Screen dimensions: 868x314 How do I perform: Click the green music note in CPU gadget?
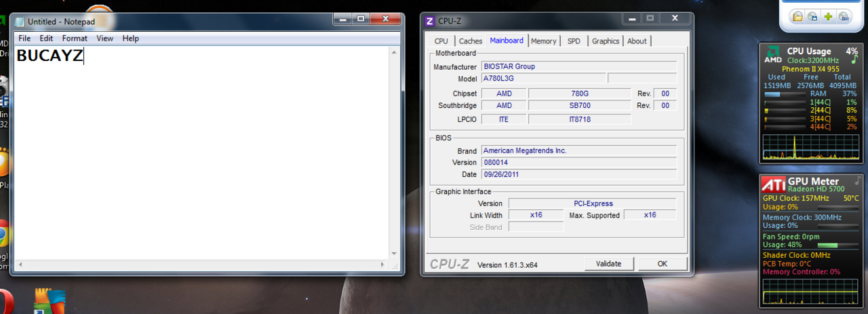point(854,60)
